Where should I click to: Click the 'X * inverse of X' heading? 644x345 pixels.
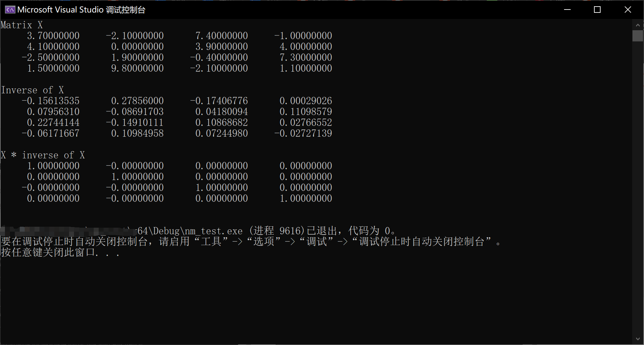pyautogui.click(x=43, y=155)
